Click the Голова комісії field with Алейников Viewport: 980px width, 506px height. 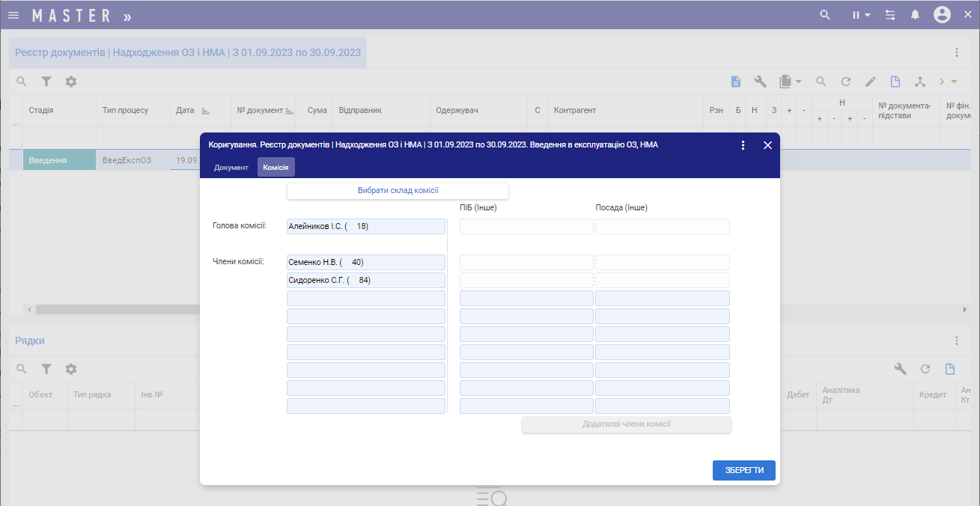tap(365, 227)
